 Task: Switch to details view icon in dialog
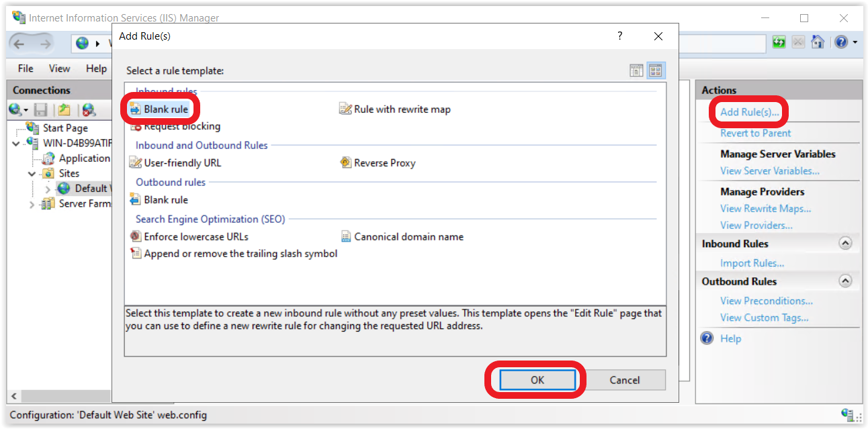pyautogui.click(x=636, y=70)
